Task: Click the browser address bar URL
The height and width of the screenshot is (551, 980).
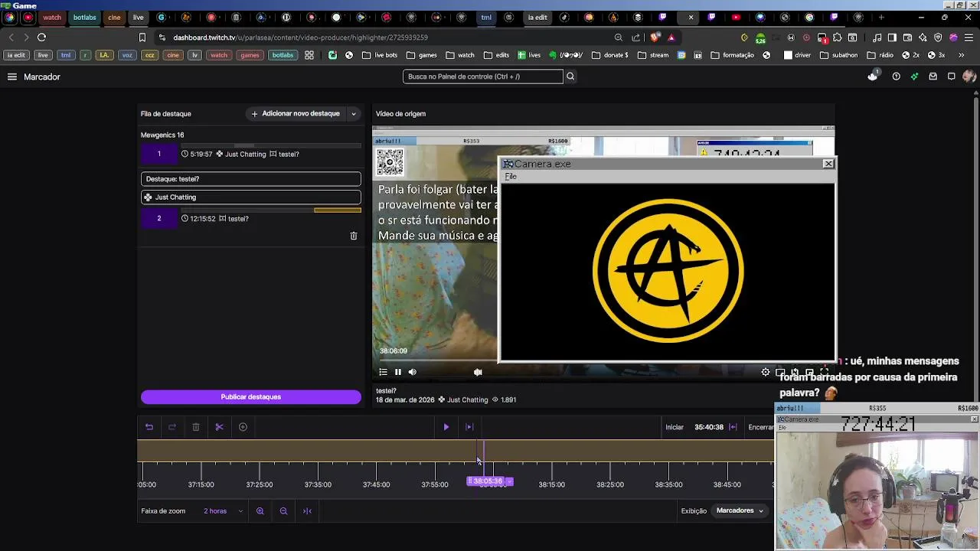Action: (300, 37)
